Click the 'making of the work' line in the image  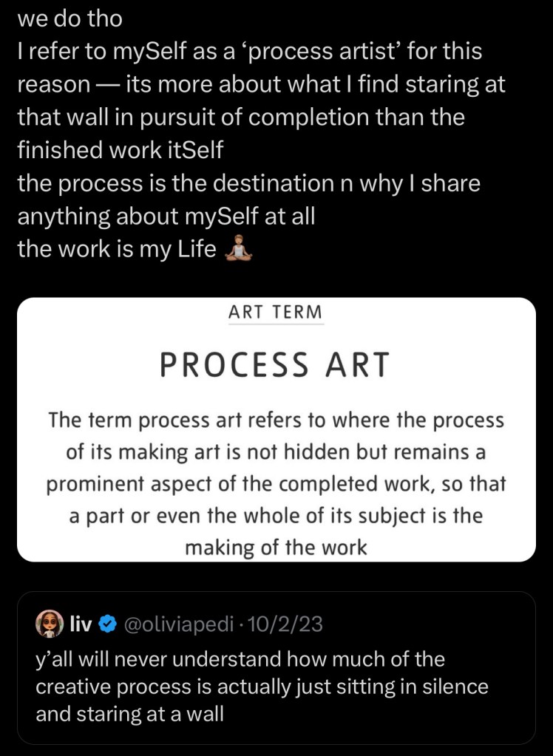tap(276, 548)
